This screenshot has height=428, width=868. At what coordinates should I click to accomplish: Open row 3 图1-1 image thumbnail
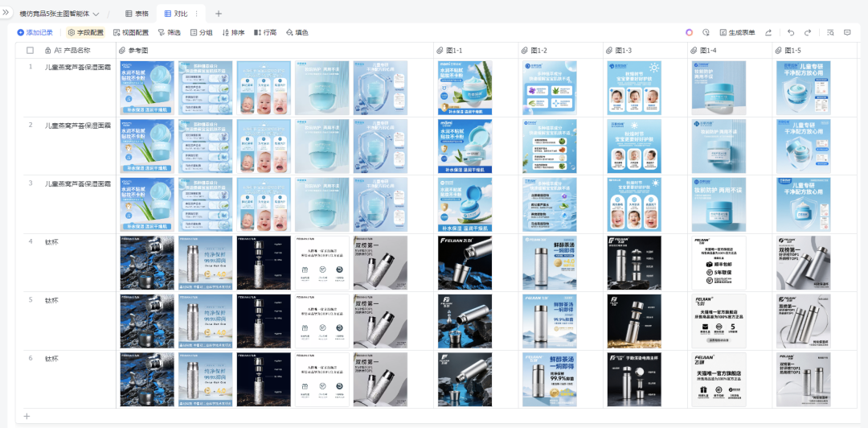[465, 204]
